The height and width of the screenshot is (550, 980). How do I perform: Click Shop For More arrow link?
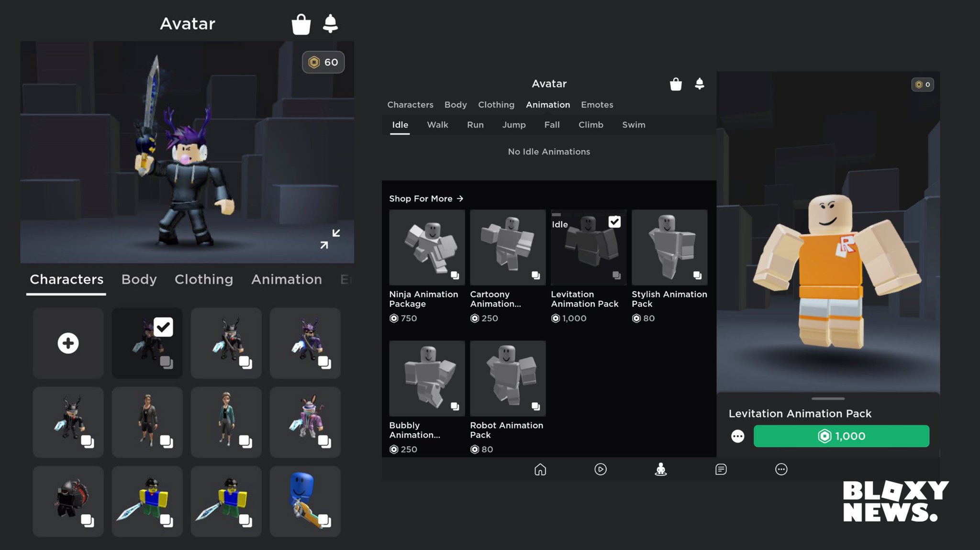tap(426, 198)
